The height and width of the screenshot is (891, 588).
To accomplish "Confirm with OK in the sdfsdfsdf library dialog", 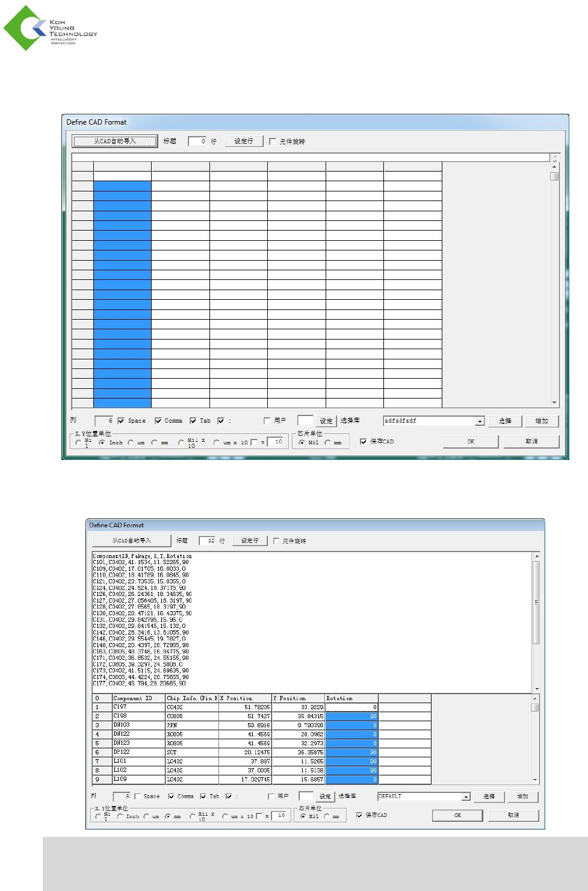I will [x=471, y=441].
